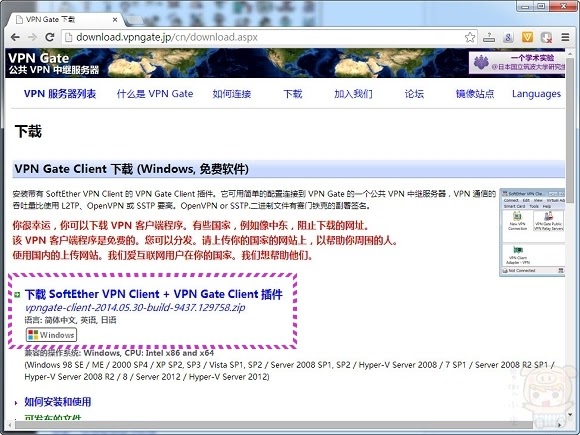Click the browser back arrow

tap(15, 37)
